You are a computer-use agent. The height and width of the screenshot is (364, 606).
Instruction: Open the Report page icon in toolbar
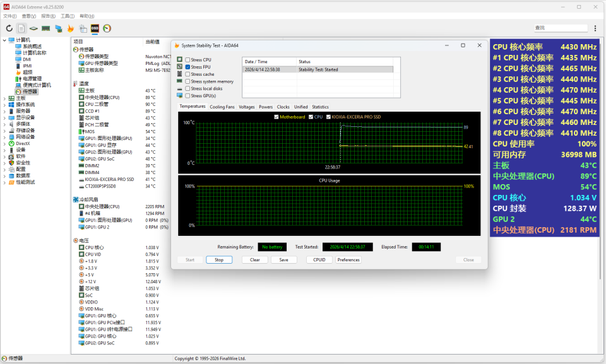tap(21, 28)
